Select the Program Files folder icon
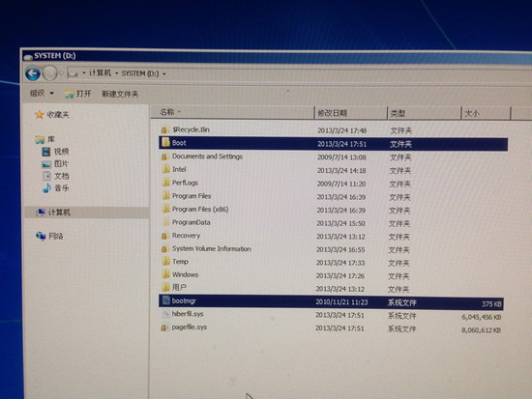 tap(166, 195)
